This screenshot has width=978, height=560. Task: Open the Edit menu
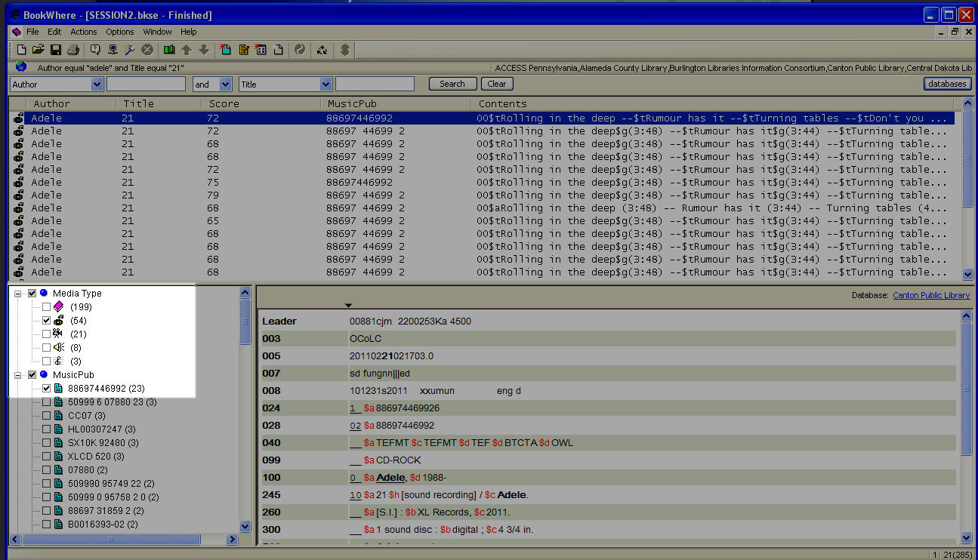point(54,32)
